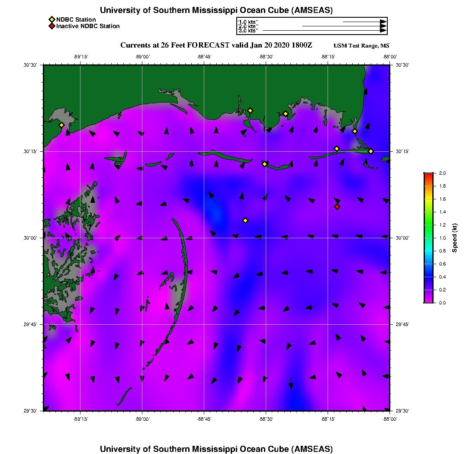Image resolution: width=476 pixels, height=454 pixels.
Task: Click the 'Inactive NDBC Station' legend text
Action: (x=88, y=26)
